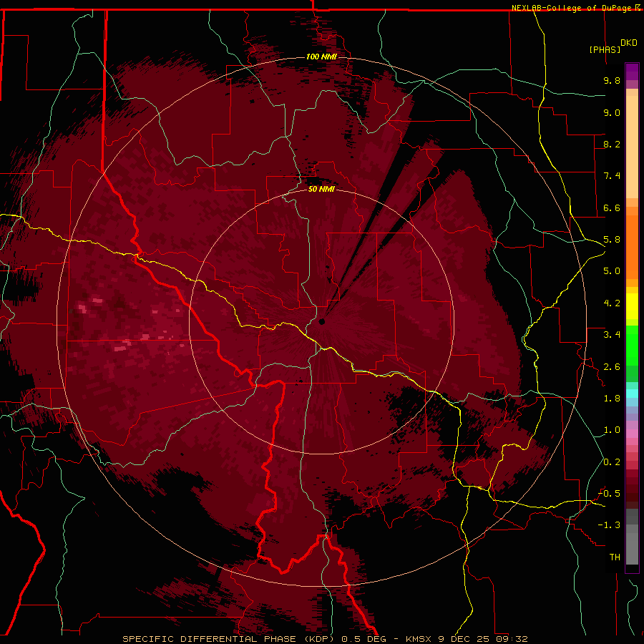Click the DKD label above the color scale

pyautogui.click(x=629, y=42)
